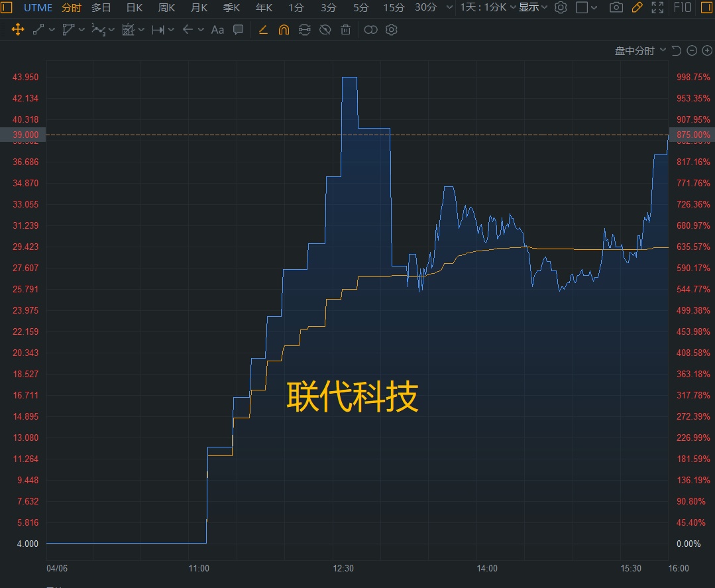Click the UTME ticker symbol

click(x=38, y=7)
